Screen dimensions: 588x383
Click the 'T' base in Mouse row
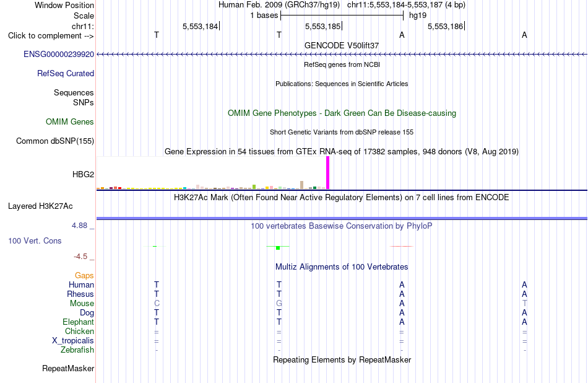click(x=525, y=304)
